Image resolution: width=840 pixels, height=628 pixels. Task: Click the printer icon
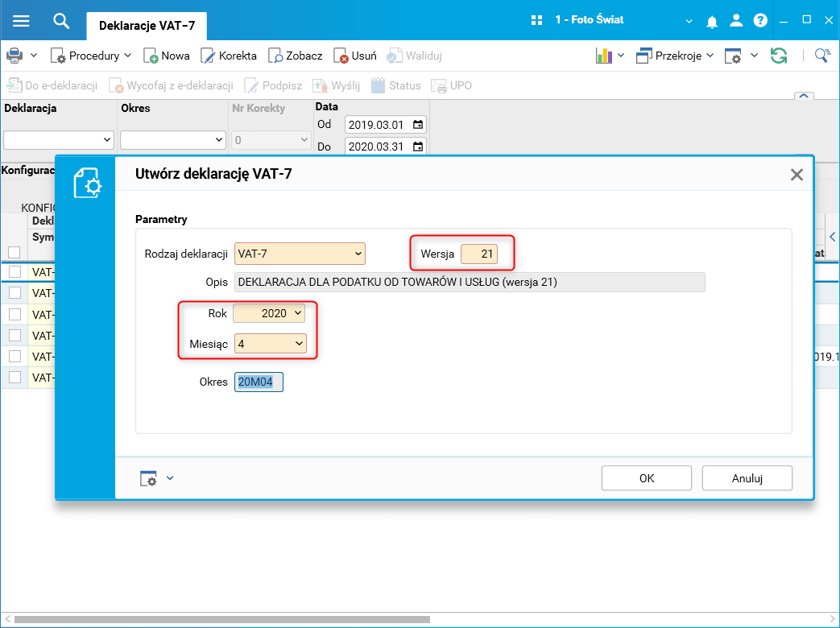pos(14,55)
